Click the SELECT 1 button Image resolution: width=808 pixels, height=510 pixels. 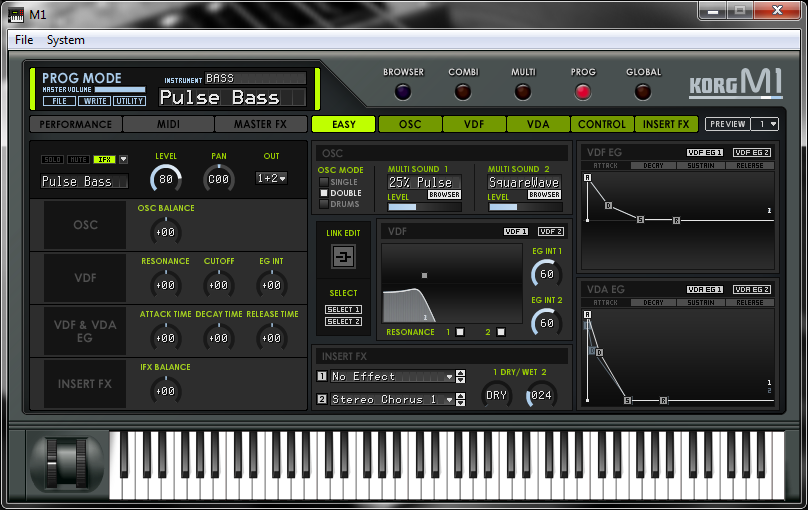coord(343,310)
